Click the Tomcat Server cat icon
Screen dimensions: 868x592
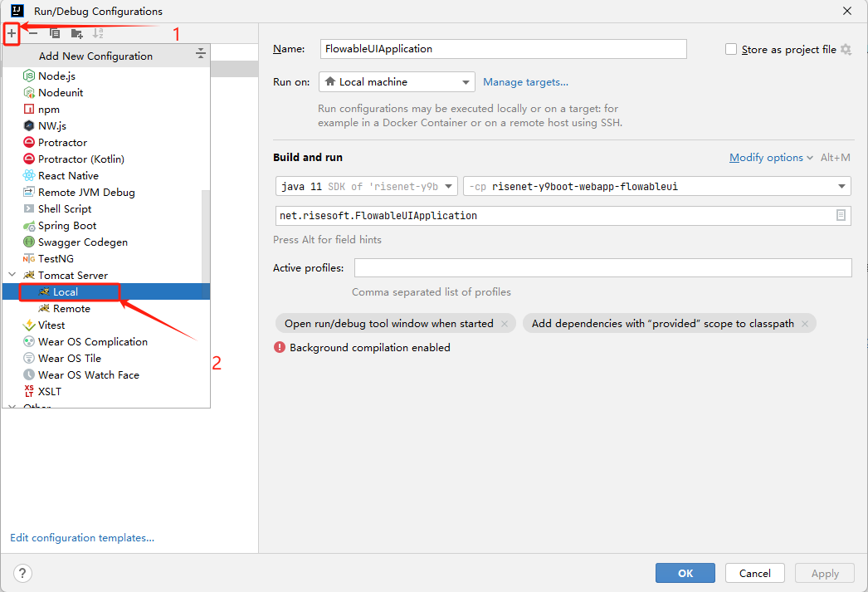29,275
